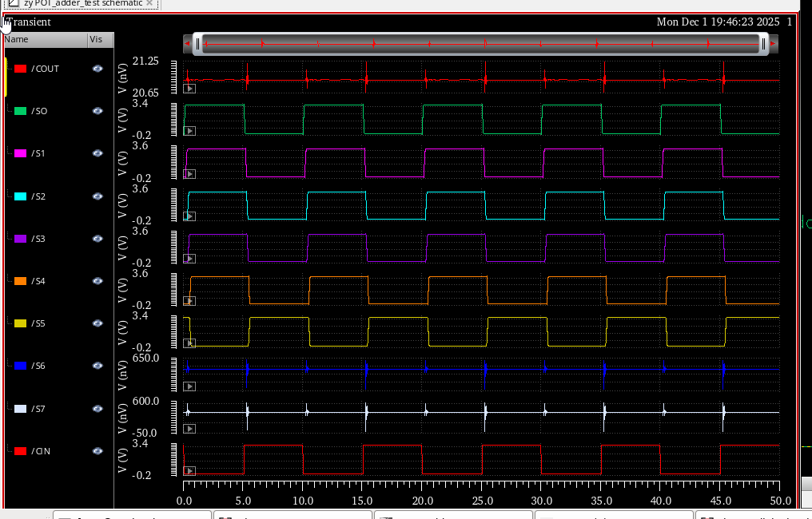812x519 pixels.
Task: Click the Vis column header
Action: [x=97, y=39]
